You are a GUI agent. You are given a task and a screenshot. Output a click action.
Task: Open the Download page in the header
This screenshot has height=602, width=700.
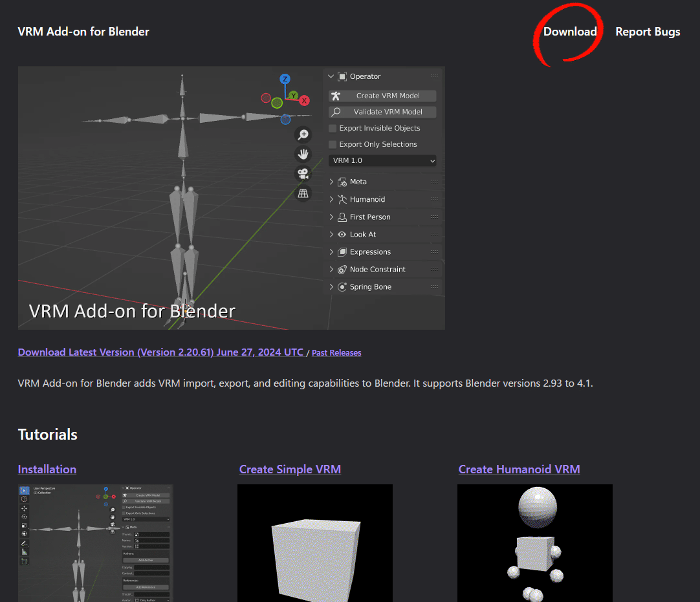pyautogui.click(x=570, y=32)
